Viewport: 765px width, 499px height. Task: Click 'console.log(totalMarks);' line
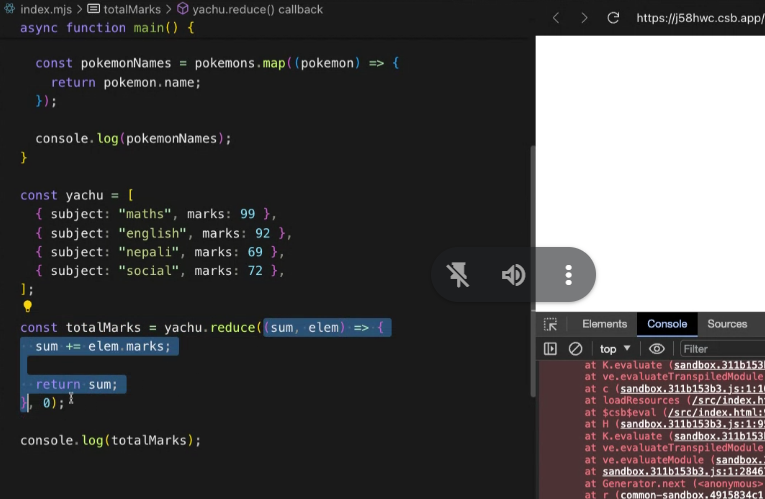click(110, 440)
